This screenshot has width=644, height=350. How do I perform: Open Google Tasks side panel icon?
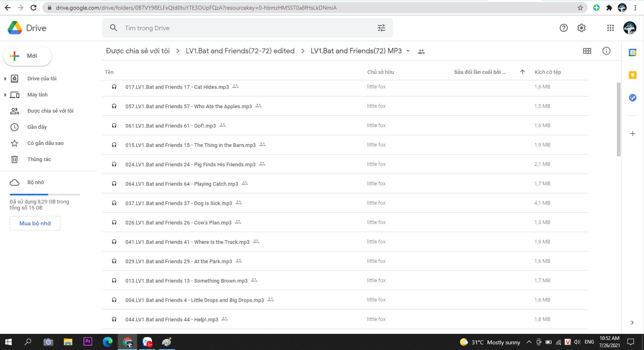point(632,98)
